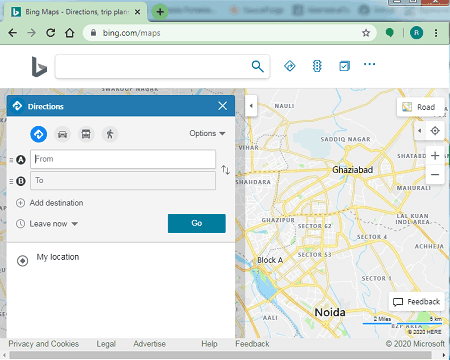
Task: Open the three-dot more menu on Bing
Action: 369,64
